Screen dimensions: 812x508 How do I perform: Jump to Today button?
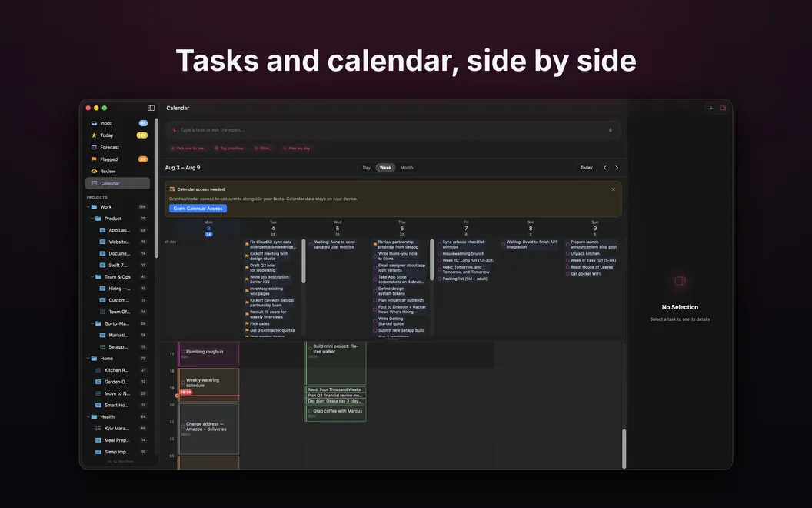pyautogui.click(x=586, y=168)
